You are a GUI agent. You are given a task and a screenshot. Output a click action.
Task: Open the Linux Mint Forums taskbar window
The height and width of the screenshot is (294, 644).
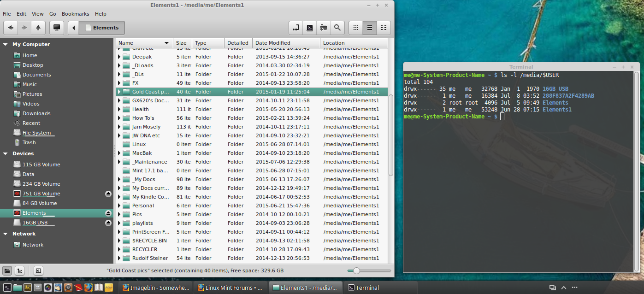pyautogui.click(x=229, y=288)
